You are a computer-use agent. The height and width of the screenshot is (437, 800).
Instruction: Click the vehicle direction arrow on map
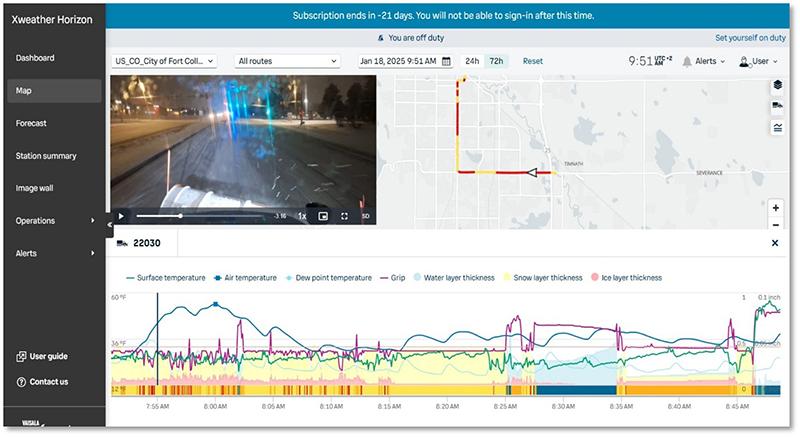click(532, 172)
